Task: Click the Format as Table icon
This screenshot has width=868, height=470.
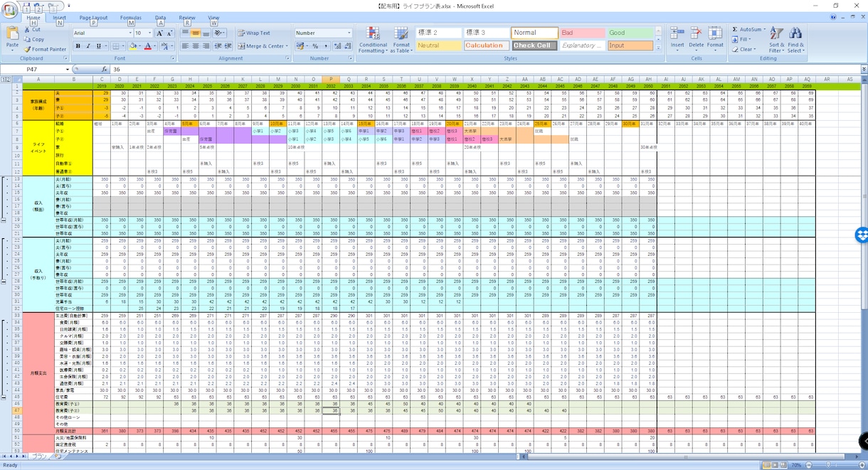Action: coord(401,34)
